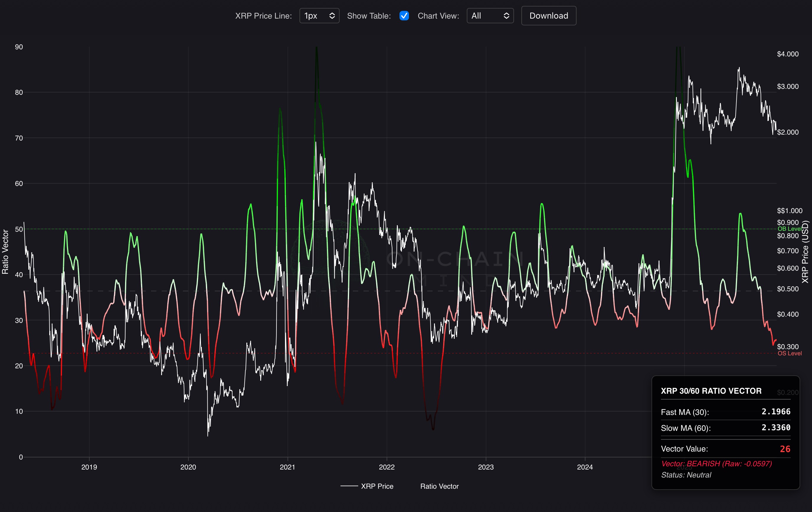Viewport: 812px width, 512px height.
Task: Click the 'Status: Neutral' text in the table
Action: [686, 475]
